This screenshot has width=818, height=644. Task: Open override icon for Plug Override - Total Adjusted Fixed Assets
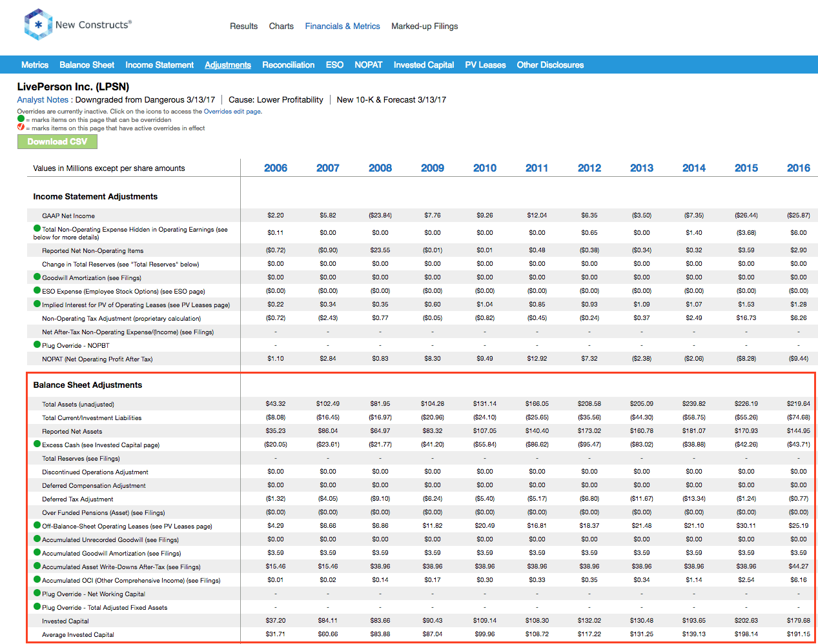click(37, 607)
